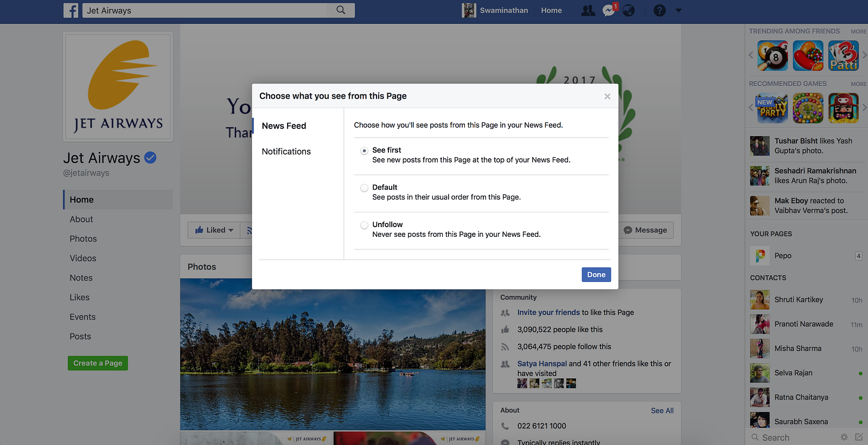Click the Done button
This screenshot has height=445, width=868.
(596, 275)
